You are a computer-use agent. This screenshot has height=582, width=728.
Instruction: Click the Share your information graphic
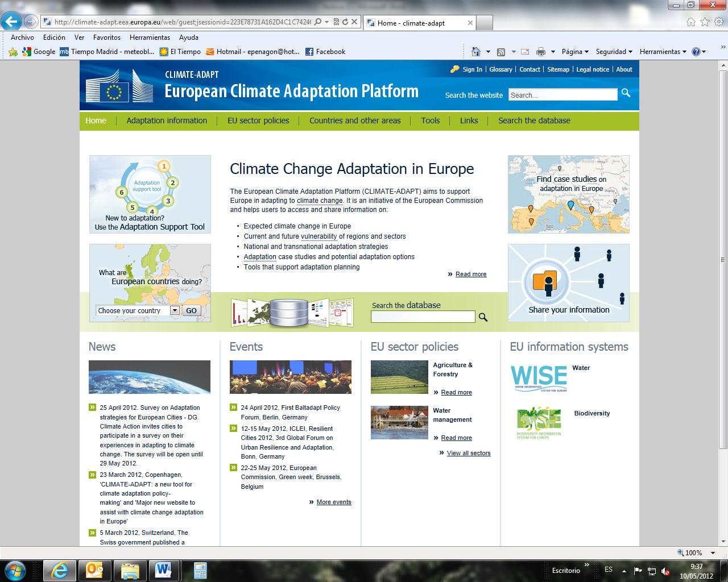point(568,282)
